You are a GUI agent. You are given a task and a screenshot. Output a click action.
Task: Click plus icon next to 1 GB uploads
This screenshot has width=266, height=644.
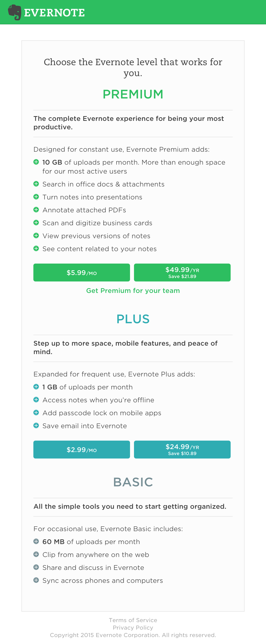[x=36, y=387]
